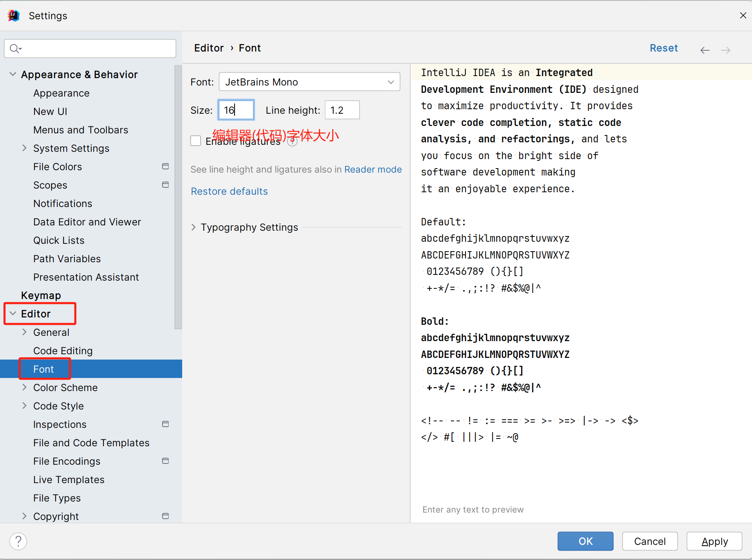The width and height of the screenshot is (752, 560).
Task: Select Scopes tree item
Action: pyautogui.click(x=50, y=185)
